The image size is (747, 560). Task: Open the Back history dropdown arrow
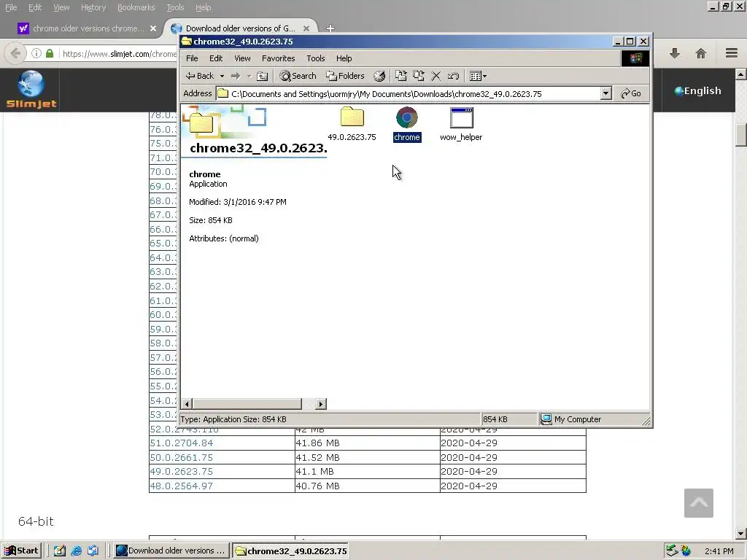[x=222, y=76]
